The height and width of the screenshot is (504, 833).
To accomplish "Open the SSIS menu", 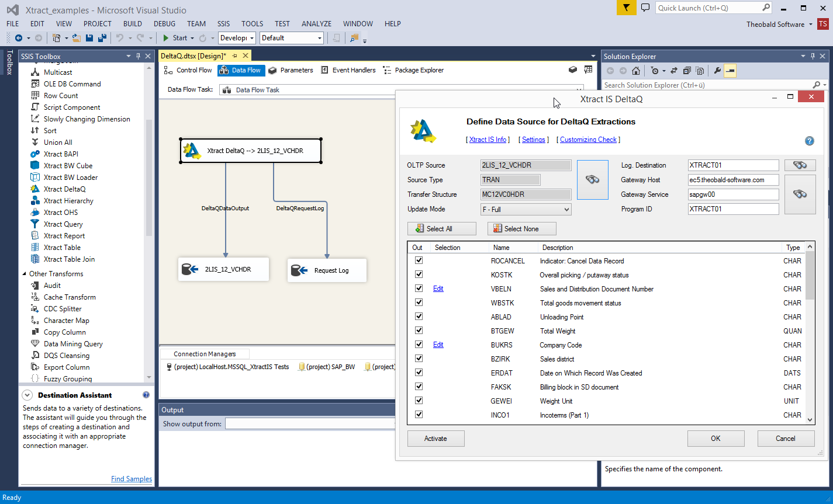I will pos(223,24).
